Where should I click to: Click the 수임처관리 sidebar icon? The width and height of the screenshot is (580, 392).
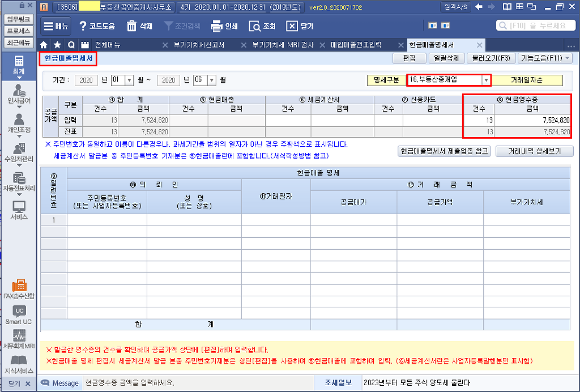tap(19, 151)
